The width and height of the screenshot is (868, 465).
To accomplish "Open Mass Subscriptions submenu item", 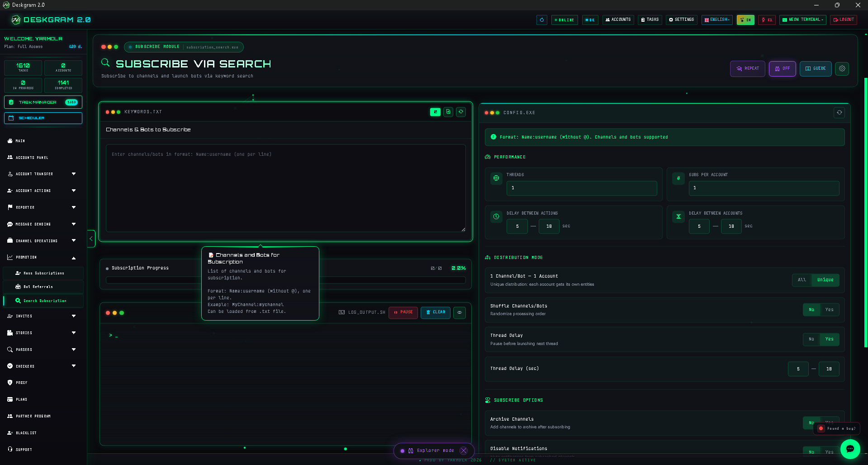I will tap(43, 273).
